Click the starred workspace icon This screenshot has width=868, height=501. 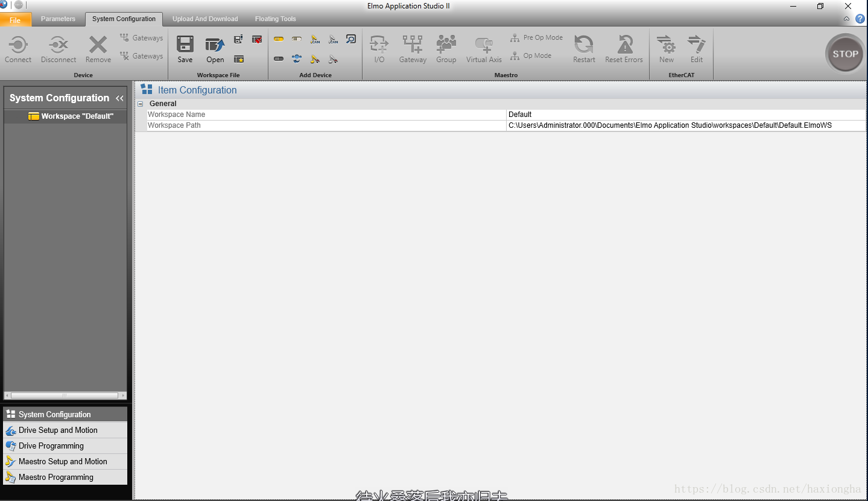coord(239,59)
